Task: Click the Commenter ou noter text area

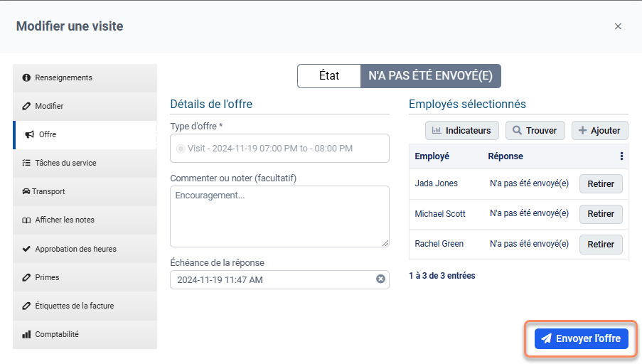Action: click(279, 216)
